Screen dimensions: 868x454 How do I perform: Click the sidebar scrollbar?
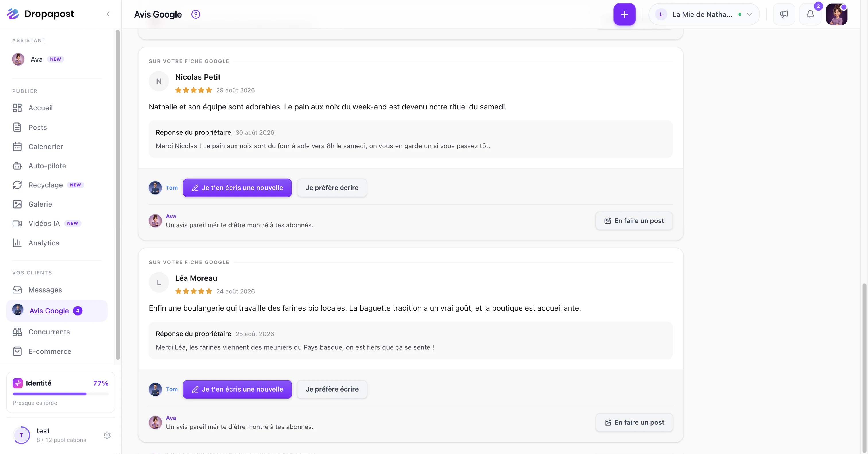click(x=118, y=195)
